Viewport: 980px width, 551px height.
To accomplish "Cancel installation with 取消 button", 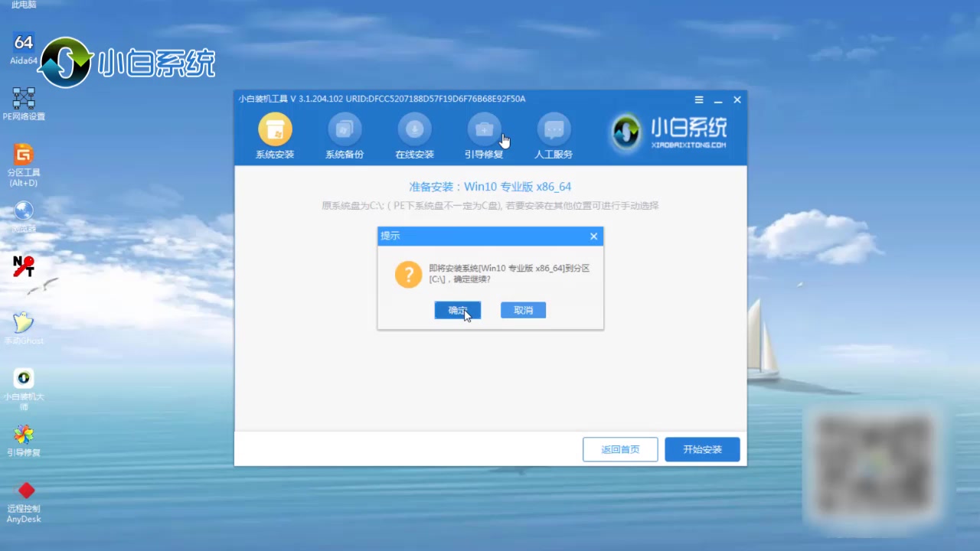I will click(523, 310).
